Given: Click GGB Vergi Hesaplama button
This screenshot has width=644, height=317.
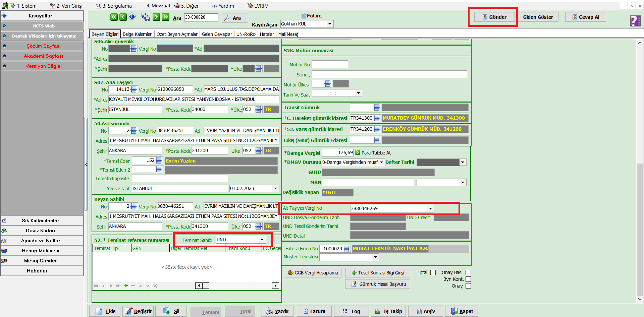Looking at the screenshot, I should click(x=313, y=273).
